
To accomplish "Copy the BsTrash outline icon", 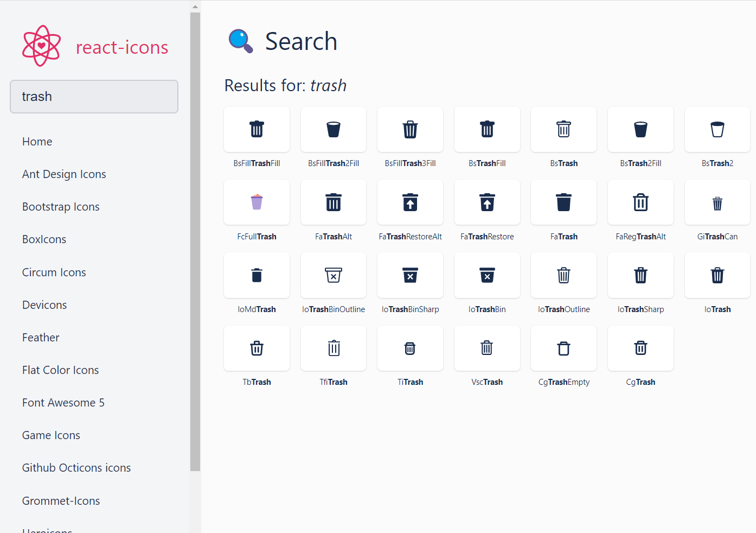I will pyautogui.click(x=564, y=130).
